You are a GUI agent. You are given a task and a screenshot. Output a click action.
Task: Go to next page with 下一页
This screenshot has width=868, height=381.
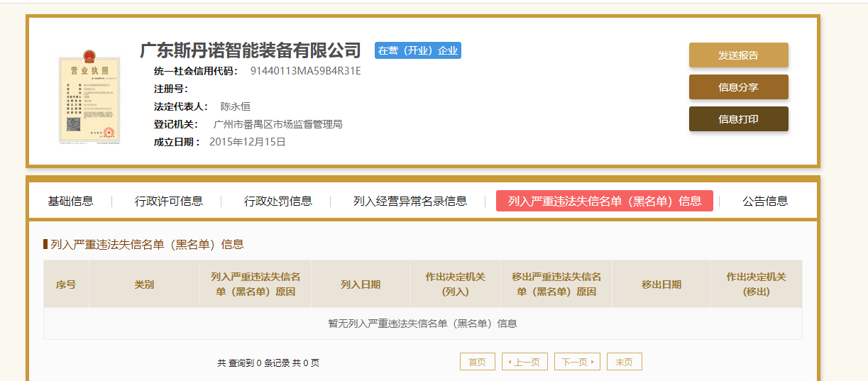pos(578,362)
